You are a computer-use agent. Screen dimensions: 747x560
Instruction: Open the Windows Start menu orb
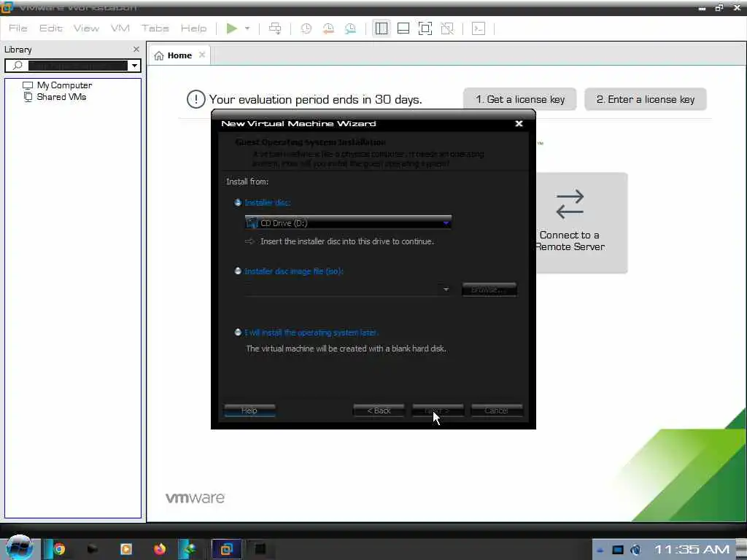(x=19, y=547)
